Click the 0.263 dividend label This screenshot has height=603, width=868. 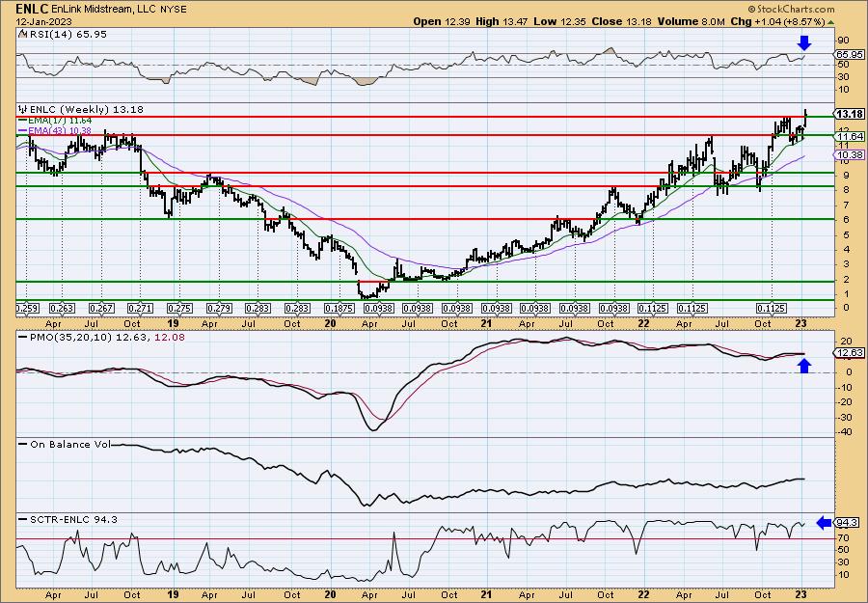(62, 309)
